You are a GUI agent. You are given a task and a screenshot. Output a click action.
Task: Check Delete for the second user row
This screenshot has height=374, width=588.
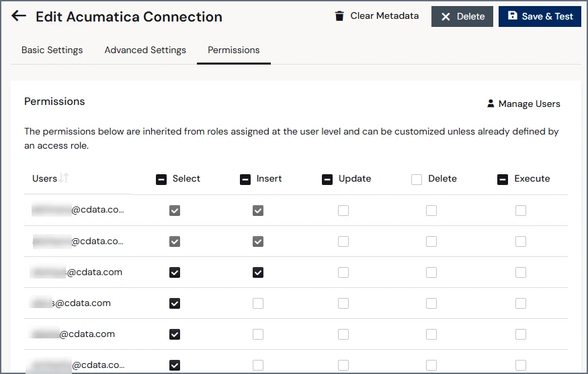tap(431, 241)
